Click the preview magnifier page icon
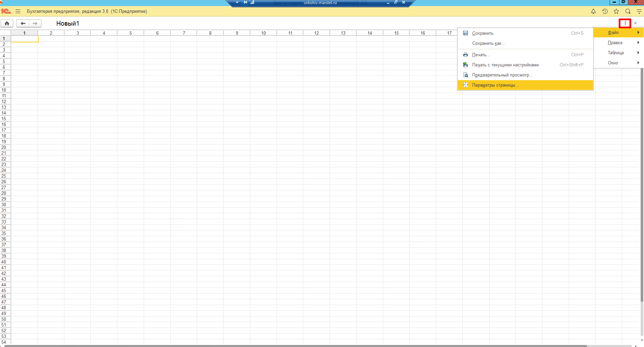The height and width of the screenshot is (347, 644). [x=466, y=75]
